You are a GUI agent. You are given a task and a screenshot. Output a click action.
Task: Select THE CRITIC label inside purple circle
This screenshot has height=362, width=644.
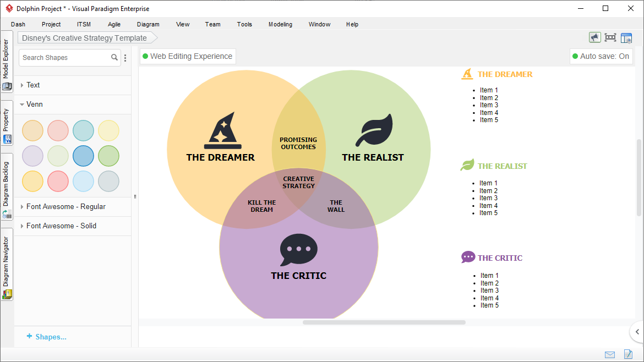pyautogui.click(x=298, y=276)
